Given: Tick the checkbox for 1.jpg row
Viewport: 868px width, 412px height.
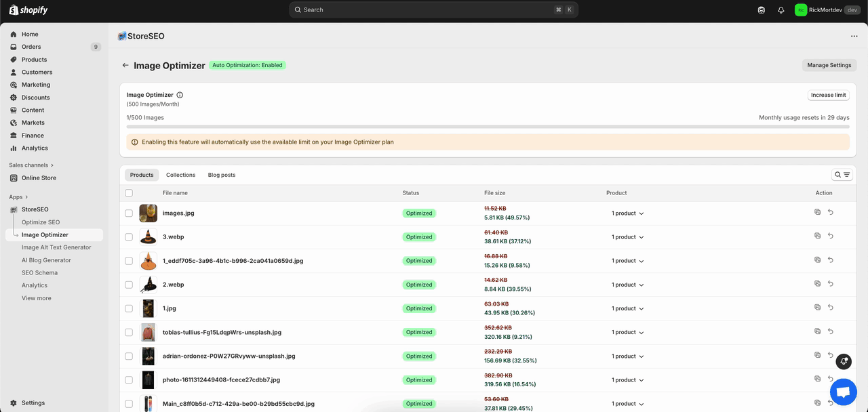Looking at the screenshot, I should [129, 308].
